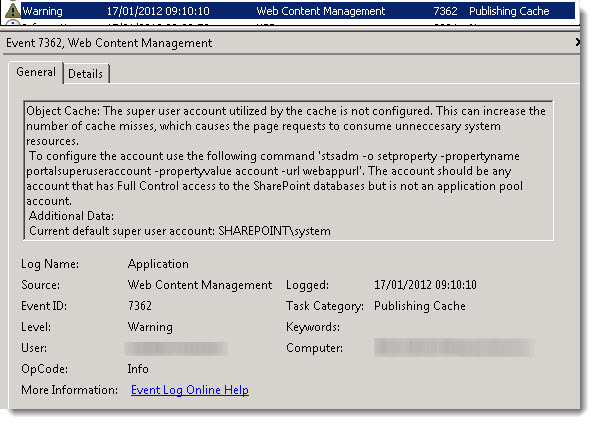Click 'Web Content Management' in the event row

coord(321,11)
